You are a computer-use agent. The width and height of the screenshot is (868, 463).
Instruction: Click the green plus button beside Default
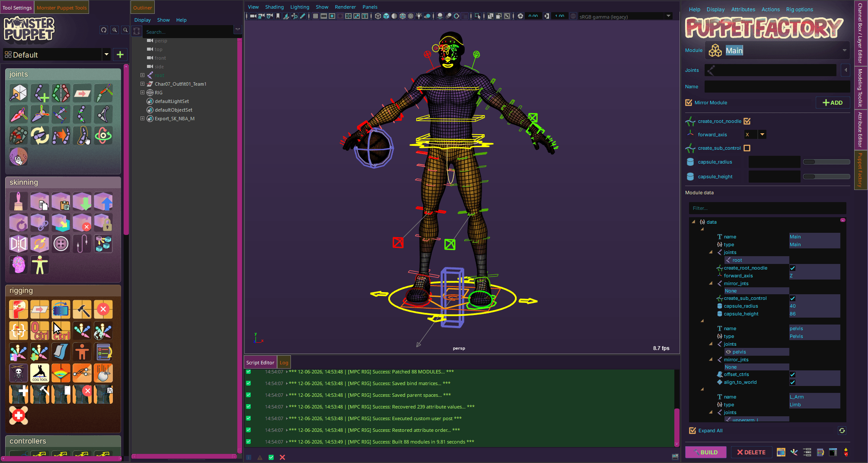[x=120, y=55]
